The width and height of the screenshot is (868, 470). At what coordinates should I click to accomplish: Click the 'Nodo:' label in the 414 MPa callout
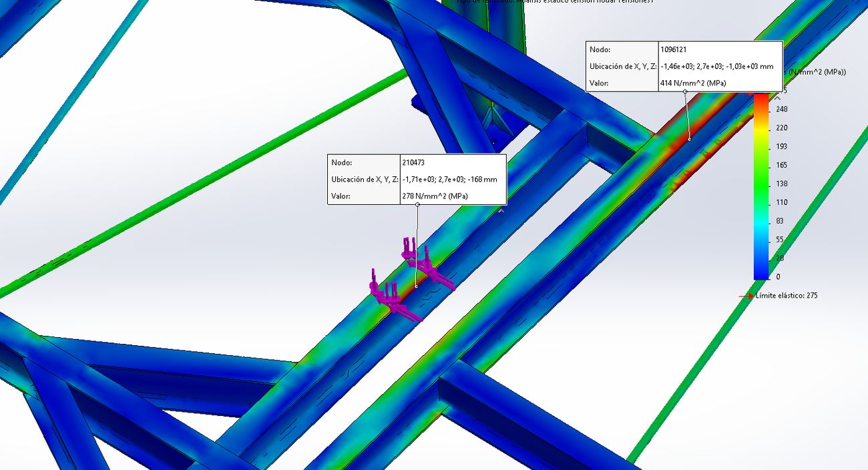pyautogui.click(x=600, y=49)
